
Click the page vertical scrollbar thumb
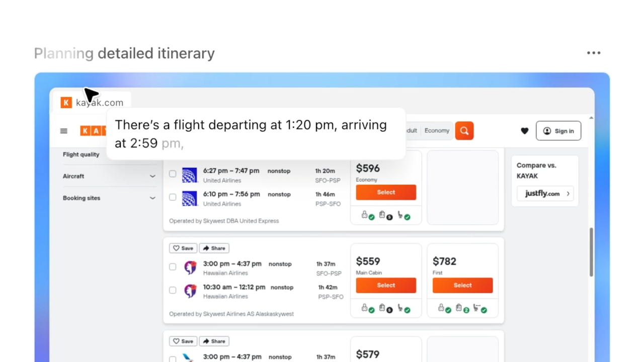pyautogui.click(x=591, y=251)
